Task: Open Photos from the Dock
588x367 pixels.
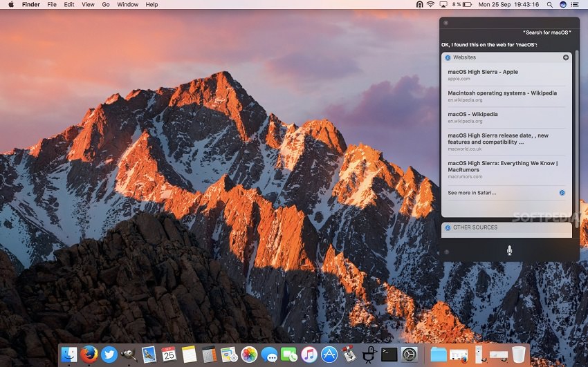Action: pos(249,355)
